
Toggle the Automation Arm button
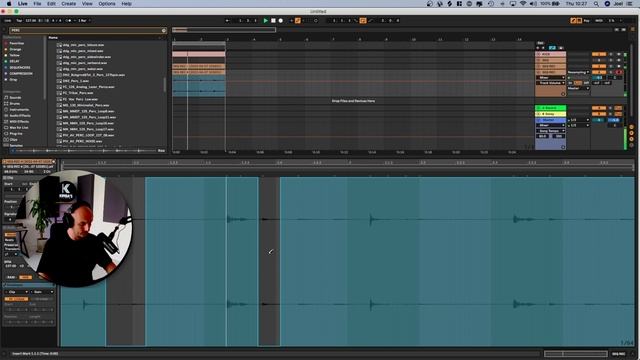(x=298, y=20)
